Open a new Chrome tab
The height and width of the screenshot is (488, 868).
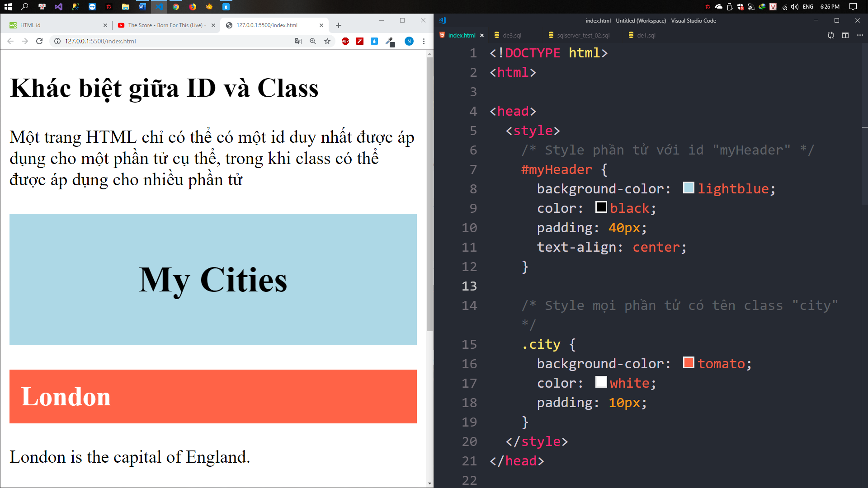click(x=339, y=25)
